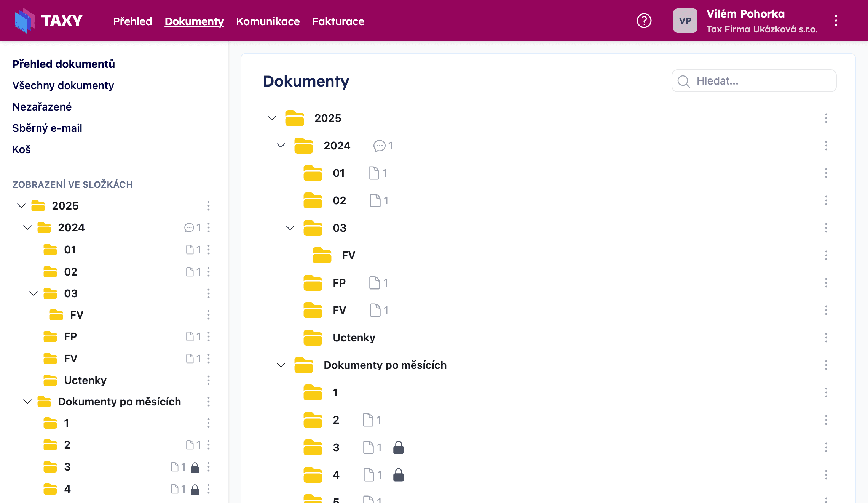This screenshot has width=868, height=503.
Task: Collapse Dokumenty po měsících in sidebar tree
Action: 27,402
